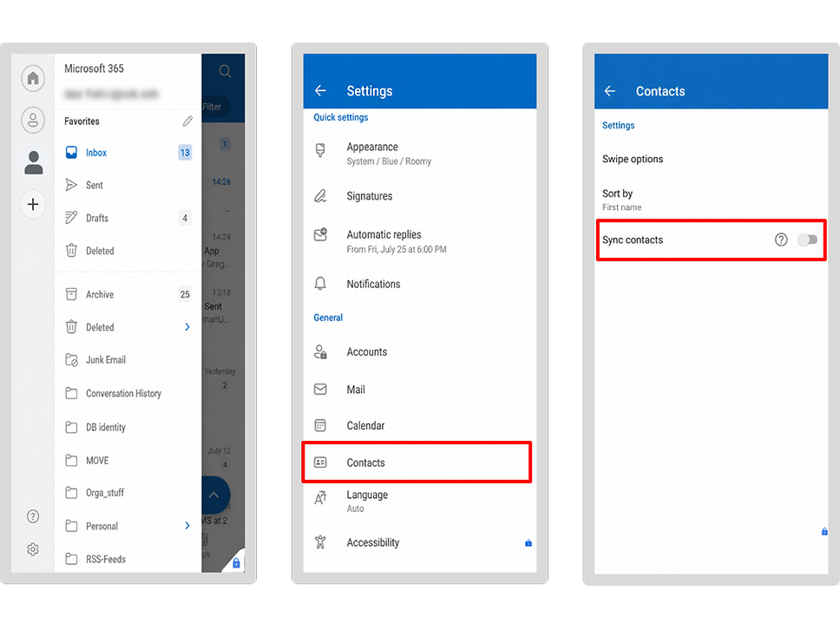The image size is (840, 630).
Task: Open Accessibility settings
Action: 419,542
